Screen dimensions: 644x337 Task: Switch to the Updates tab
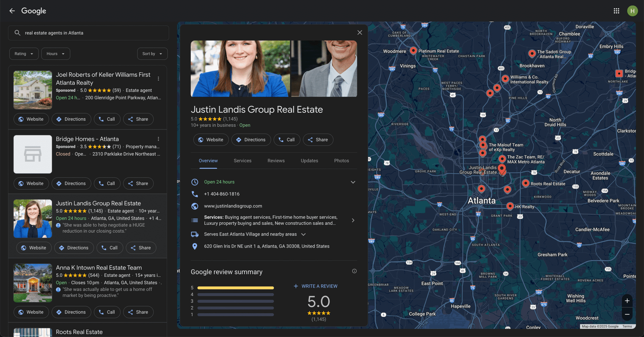310,161
